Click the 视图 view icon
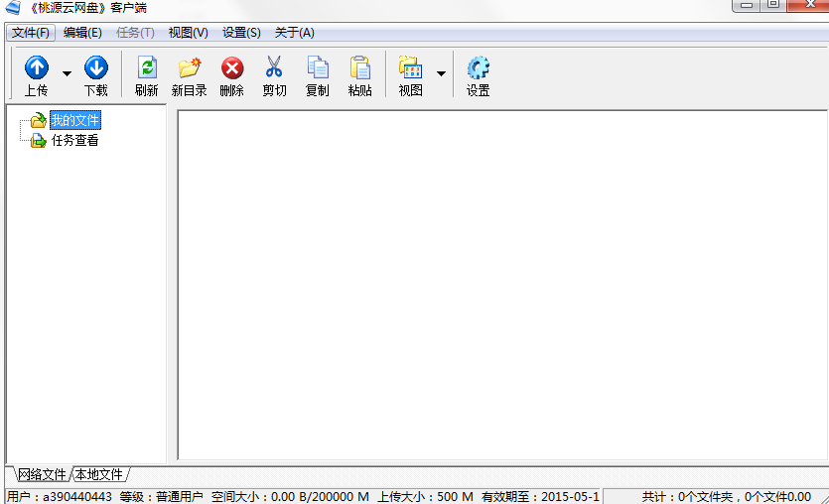 coord(411,67)
